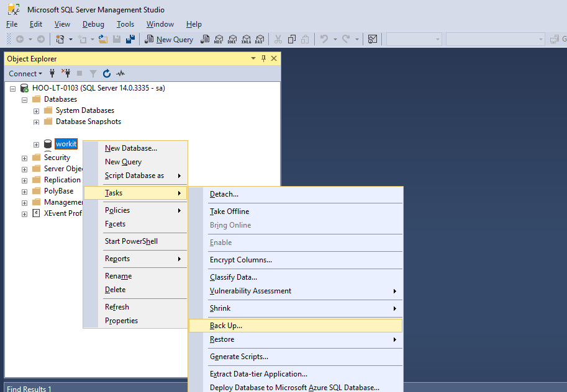Click the Save All icon
567x392 pixels.
[130, 39]
